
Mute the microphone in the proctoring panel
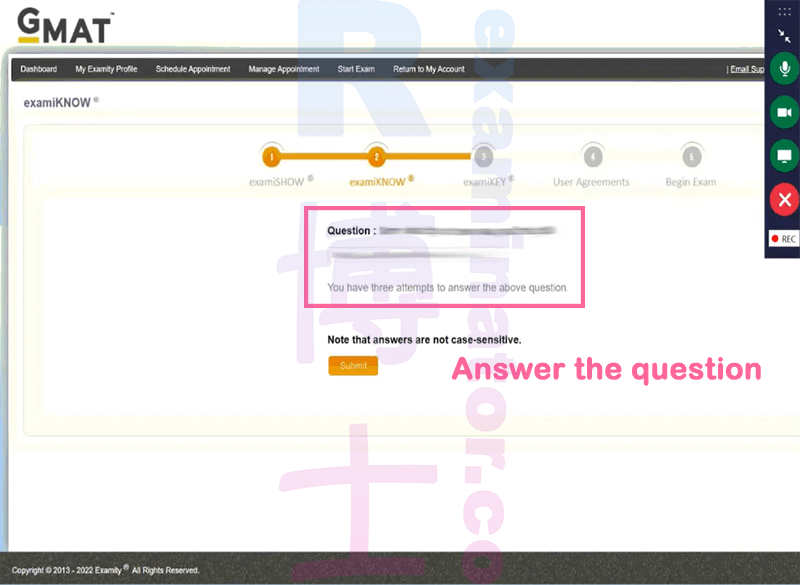tap(784, 68)
